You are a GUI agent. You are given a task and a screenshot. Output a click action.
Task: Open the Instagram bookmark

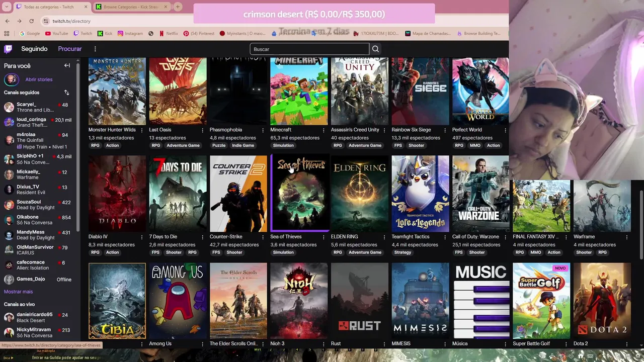(x=130, y=33)
